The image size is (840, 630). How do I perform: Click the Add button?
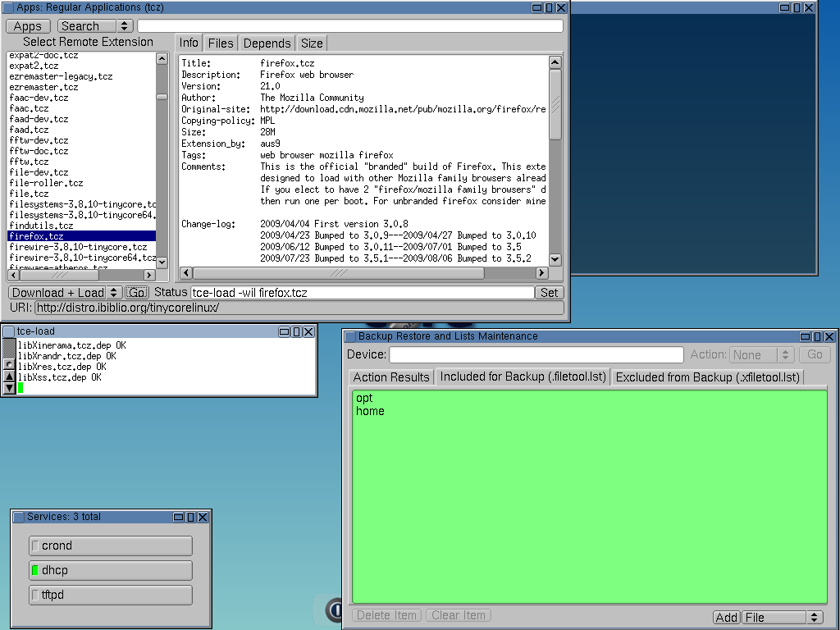727,617
